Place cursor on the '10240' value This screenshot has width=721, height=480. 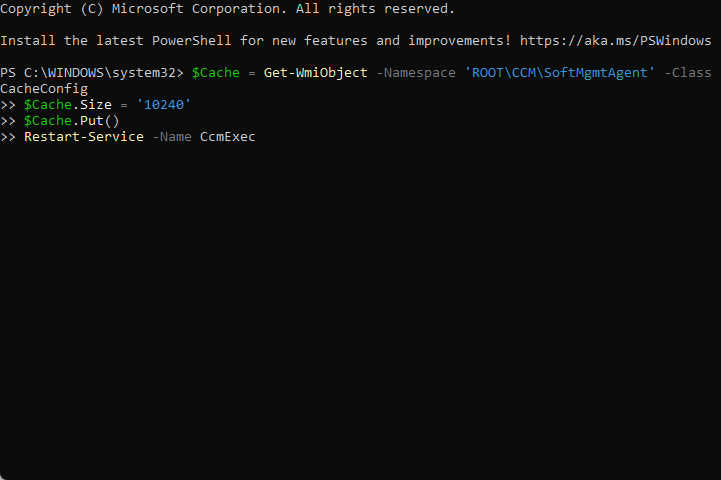tap(164, 105)
